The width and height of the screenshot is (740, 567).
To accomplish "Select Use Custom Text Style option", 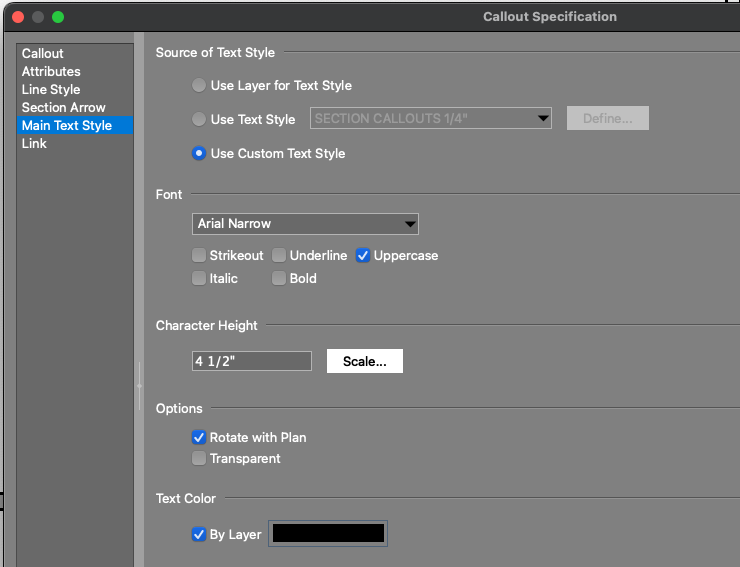I will 200,153.
